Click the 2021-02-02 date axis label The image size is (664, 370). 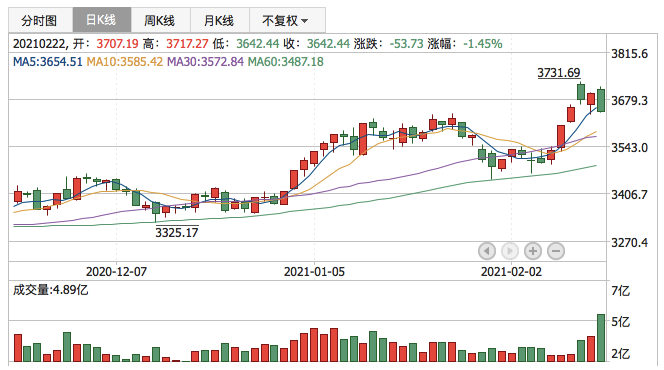click(x=511, y=271)
